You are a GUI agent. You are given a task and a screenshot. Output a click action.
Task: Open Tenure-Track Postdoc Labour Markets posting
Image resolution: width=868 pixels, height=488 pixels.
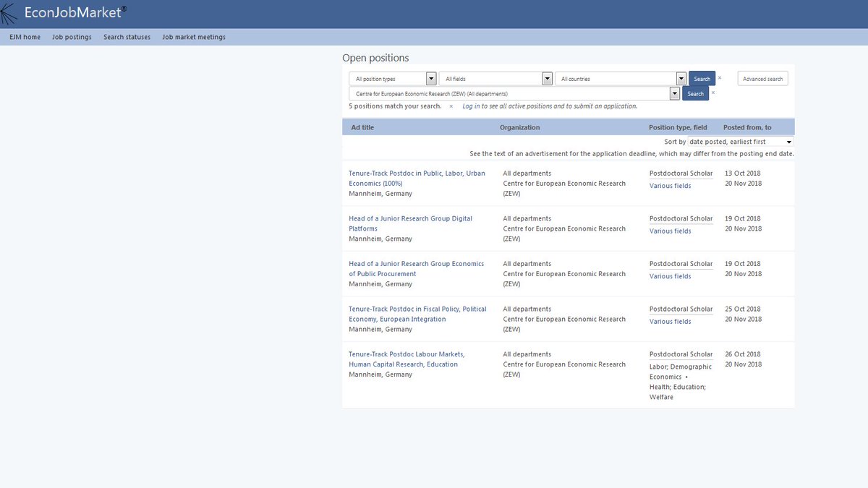(x=407, y=359)
